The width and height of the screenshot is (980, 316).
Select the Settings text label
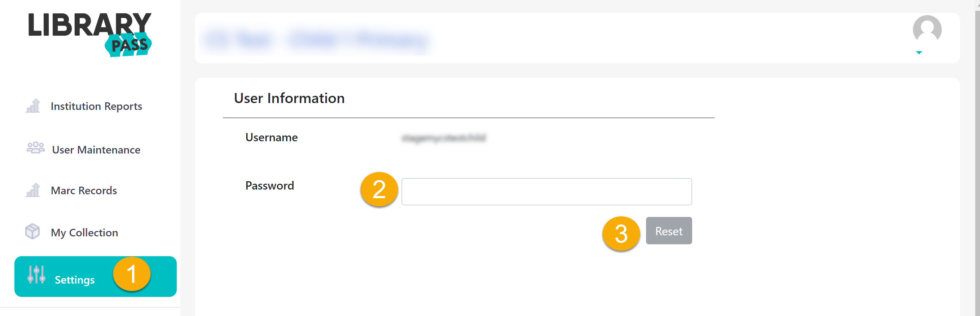[75, 280]
